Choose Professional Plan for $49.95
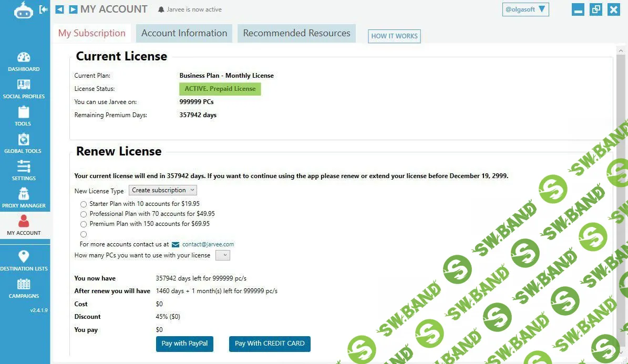 coord(84,214)
